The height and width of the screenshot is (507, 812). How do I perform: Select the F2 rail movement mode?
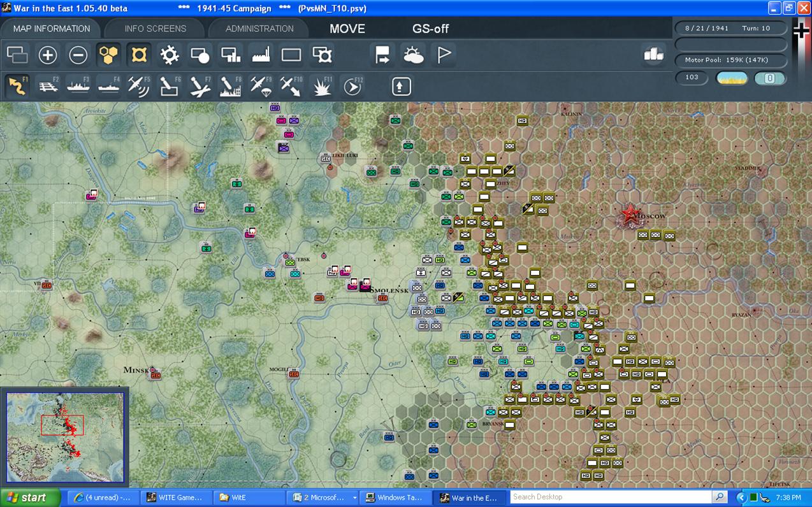point(48,86)
